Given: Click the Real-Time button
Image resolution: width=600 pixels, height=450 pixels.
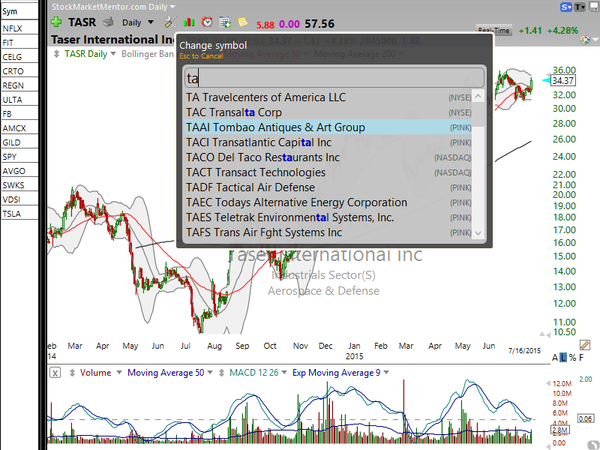Looking at the screenshot, I should click(x=494, y=30).
